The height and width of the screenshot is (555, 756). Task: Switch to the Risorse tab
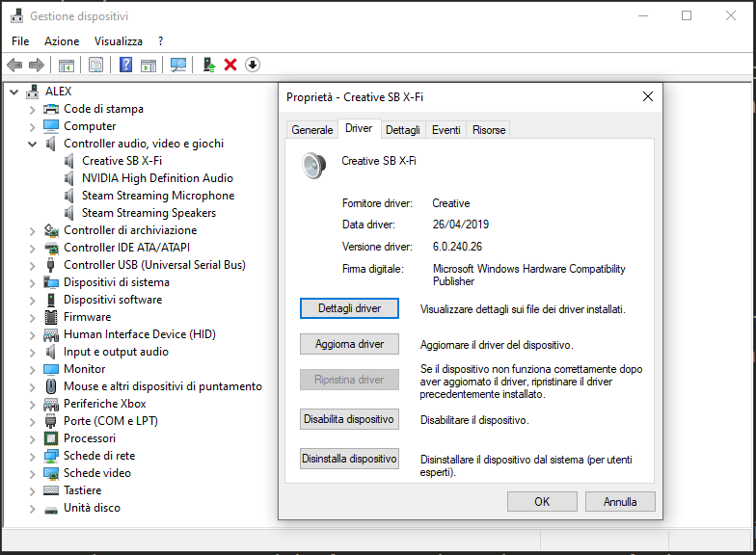point(489,130)
